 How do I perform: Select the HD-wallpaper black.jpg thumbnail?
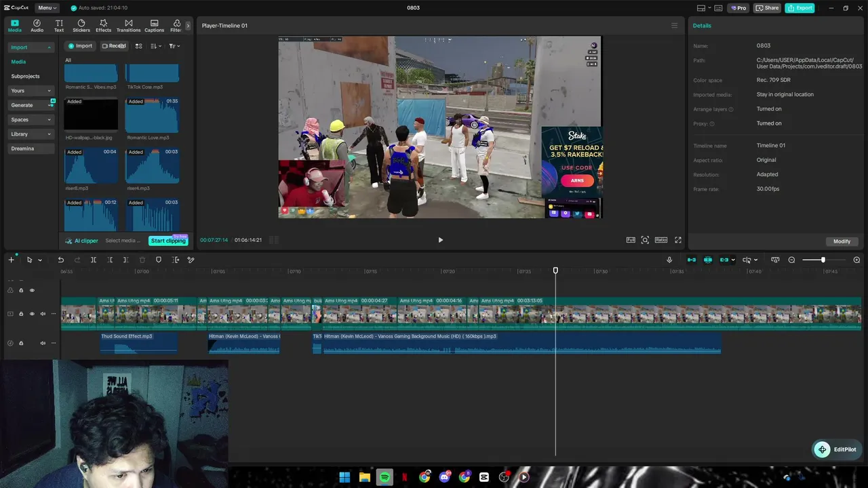pyautogui.click(x=91, y=115)
